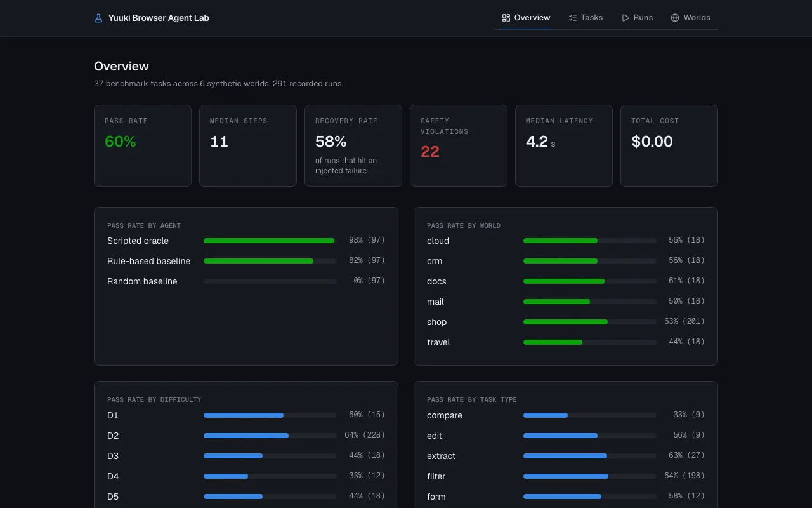Click the Scripted oracle progress bar

point(270,241)
